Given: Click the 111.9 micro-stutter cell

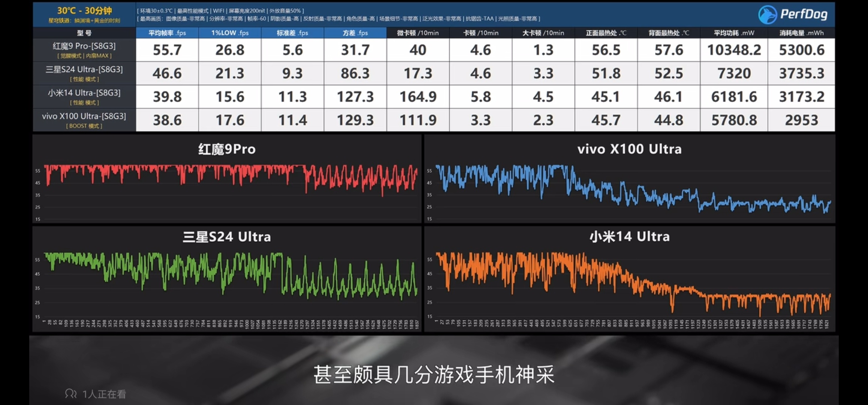Looking at the screenshot, I should tap(418, 120).
